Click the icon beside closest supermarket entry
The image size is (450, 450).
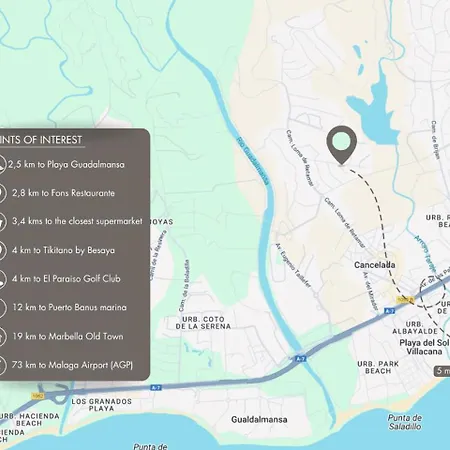[x=2, y=221]
